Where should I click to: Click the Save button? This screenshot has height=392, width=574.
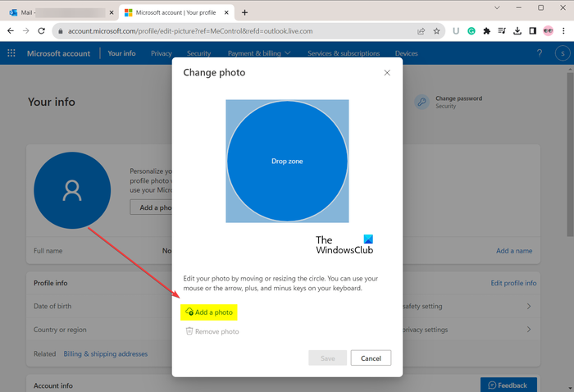(328, 358)
